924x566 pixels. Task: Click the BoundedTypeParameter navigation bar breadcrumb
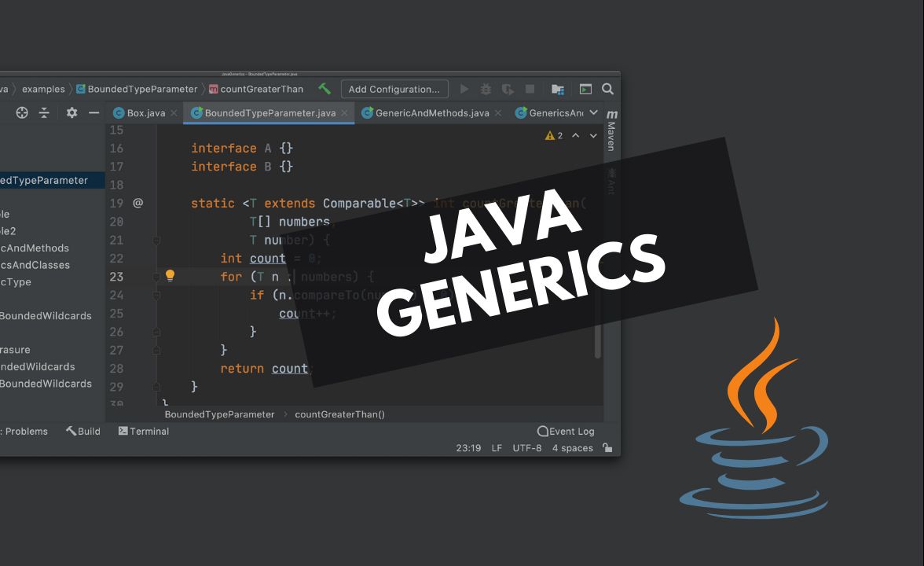(x=137, y=89)
